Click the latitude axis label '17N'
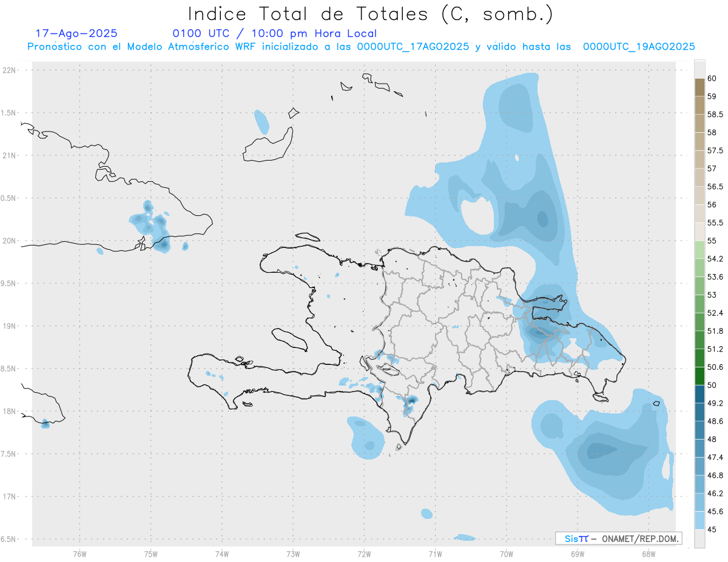This screenshot has height=562, width=728. point(9,497)
